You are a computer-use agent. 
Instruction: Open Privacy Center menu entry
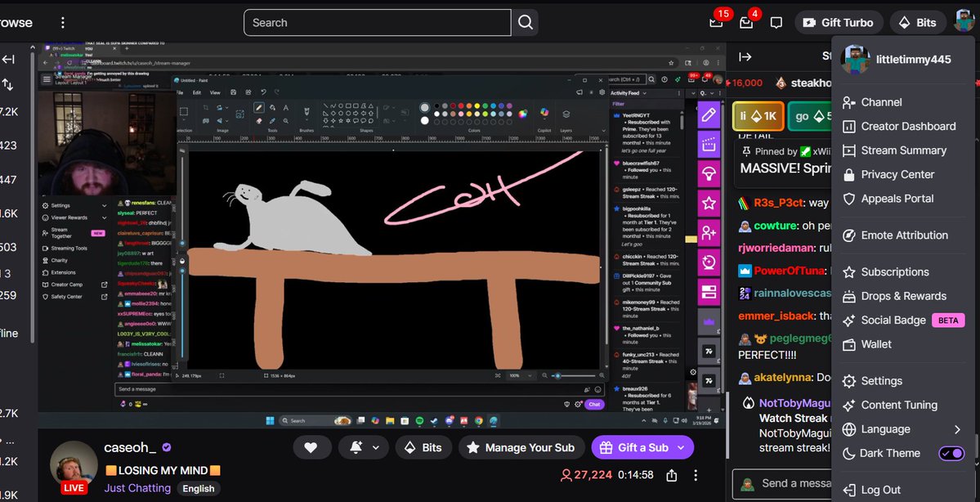coord(903,174)
